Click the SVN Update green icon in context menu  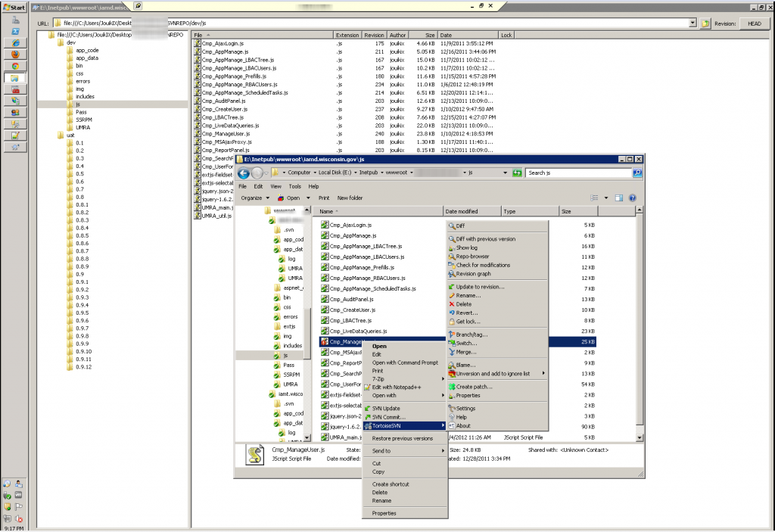pos(367,409)
